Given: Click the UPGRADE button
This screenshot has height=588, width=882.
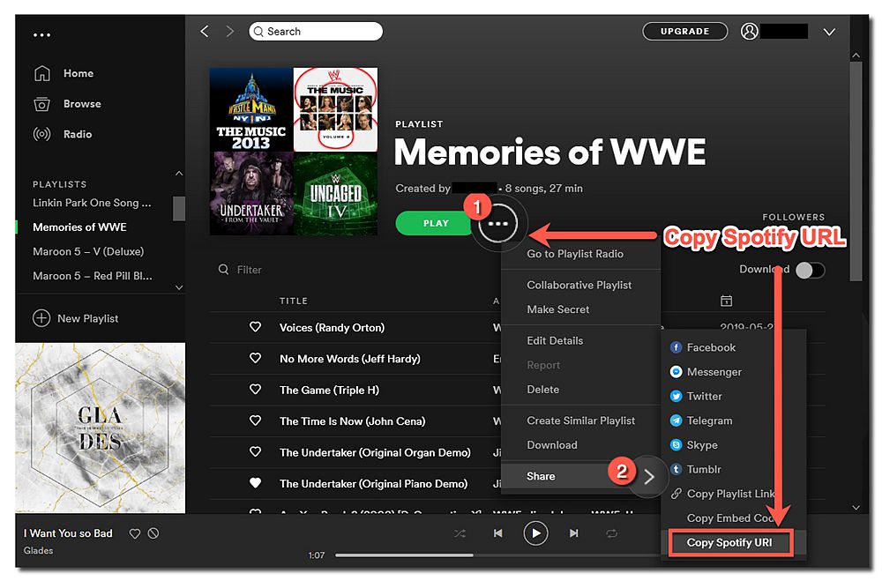Looking at the screenshot, I should (x=685, y=31).
